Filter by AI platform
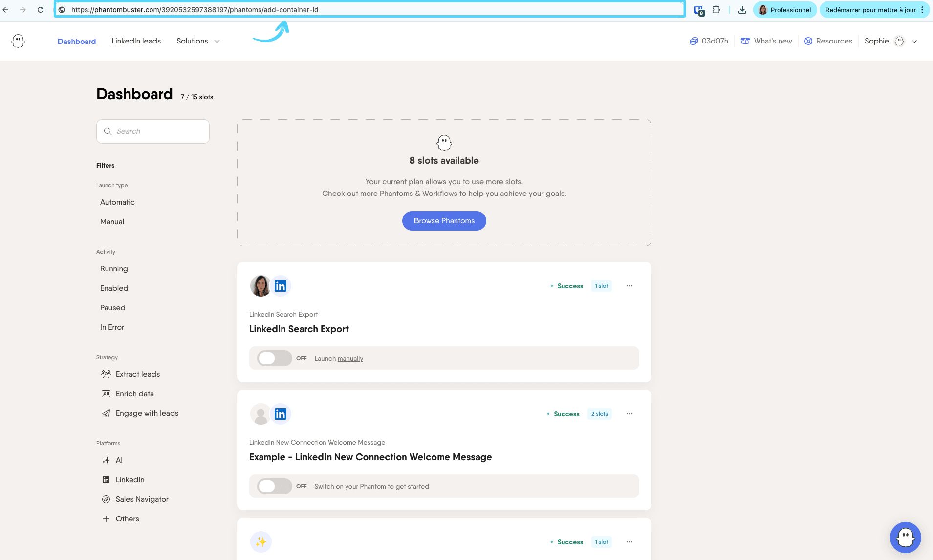 tap(112, 460)
